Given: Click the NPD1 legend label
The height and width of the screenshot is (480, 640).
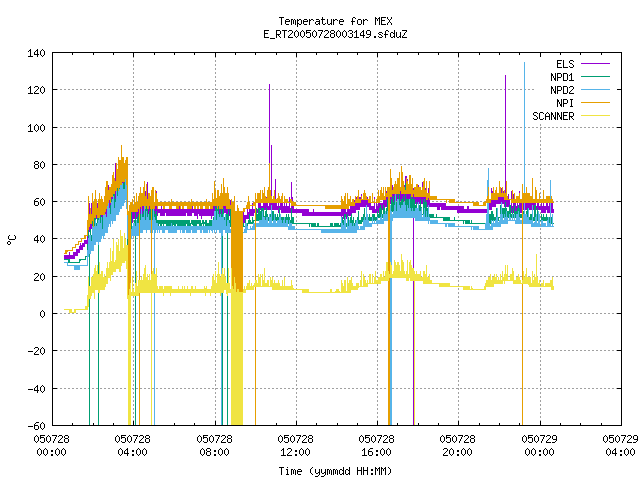Looking at the screenshot, I should (x=562, y=77).
